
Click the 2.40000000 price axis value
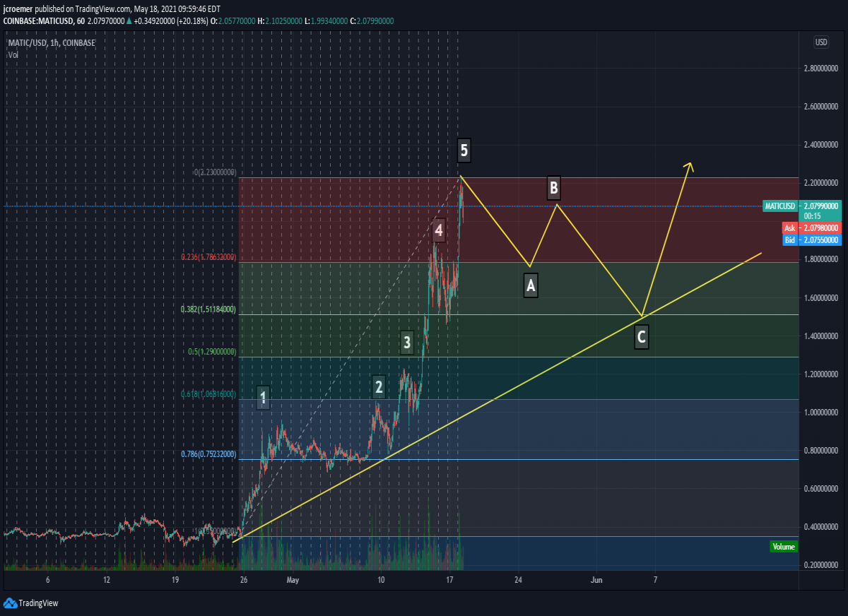click(820, 146)
